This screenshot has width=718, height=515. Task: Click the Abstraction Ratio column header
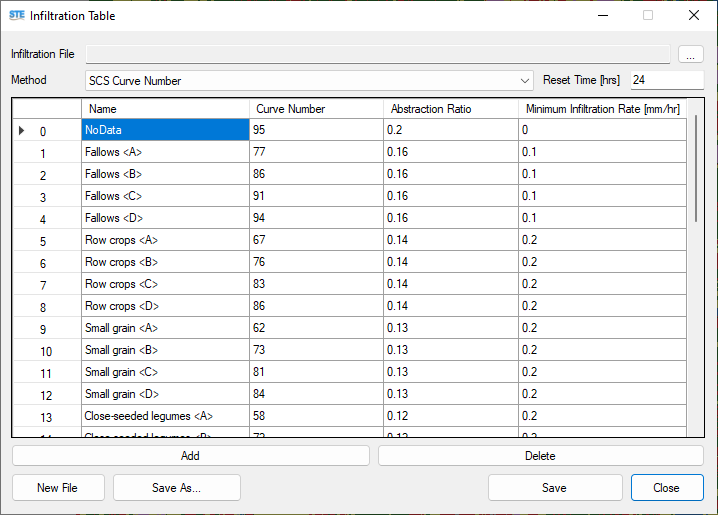point(451,109)
